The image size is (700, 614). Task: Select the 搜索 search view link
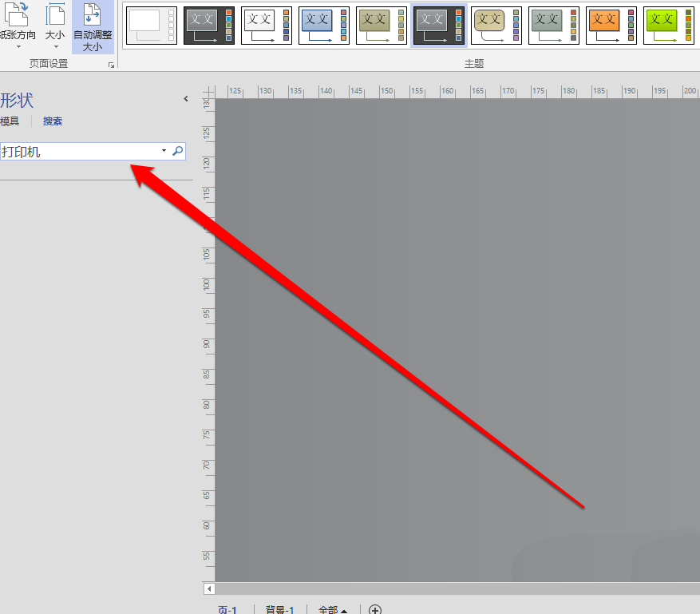(x=52, y=121)
